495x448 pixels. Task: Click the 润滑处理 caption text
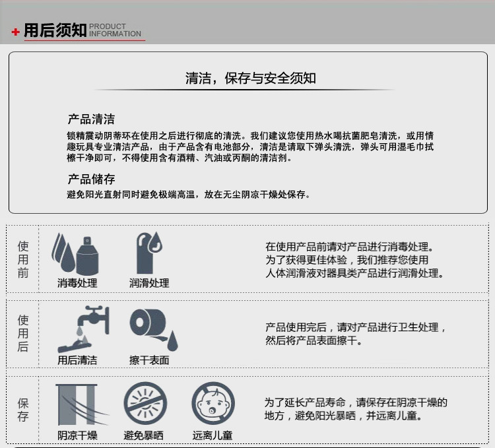tap(149, 283)
